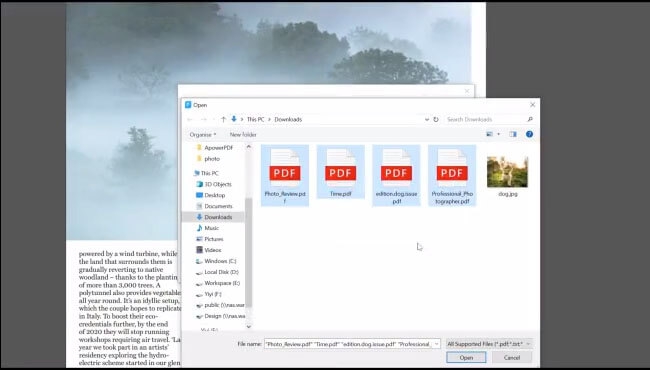
Task: Close the window behind the Open dialog
Action: coord(467,91)
